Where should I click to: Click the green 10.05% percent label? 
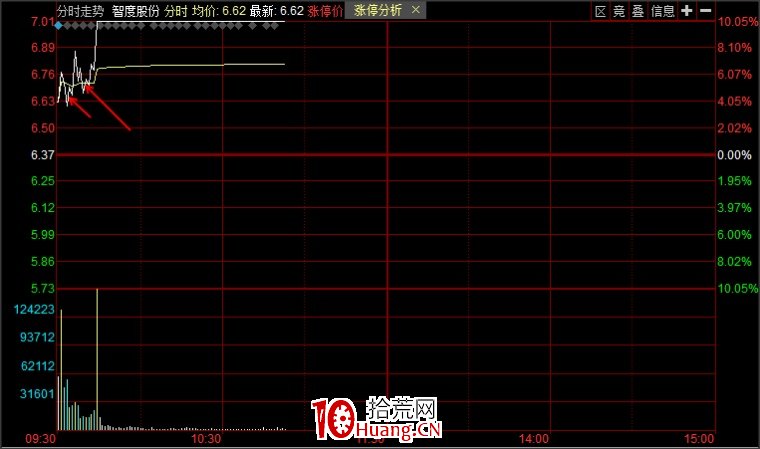[x=737, y=289]
